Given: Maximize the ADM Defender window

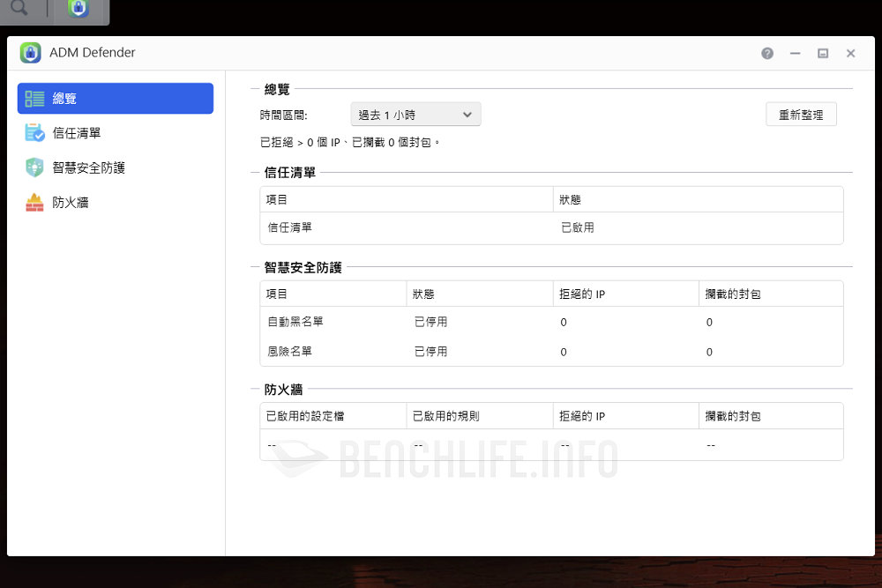Looking at the screenshot, I should (823, 54).
